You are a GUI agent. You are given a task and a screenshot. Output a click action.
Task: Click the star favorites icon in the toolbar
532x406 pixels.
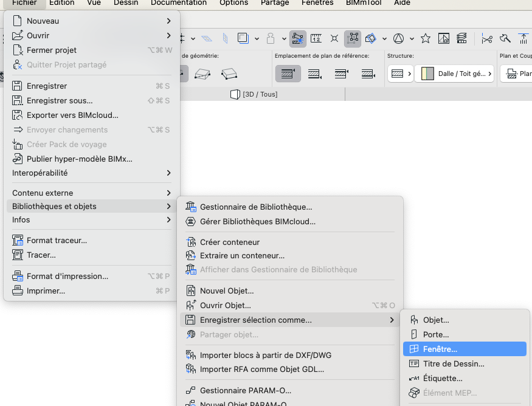[426, 38]
